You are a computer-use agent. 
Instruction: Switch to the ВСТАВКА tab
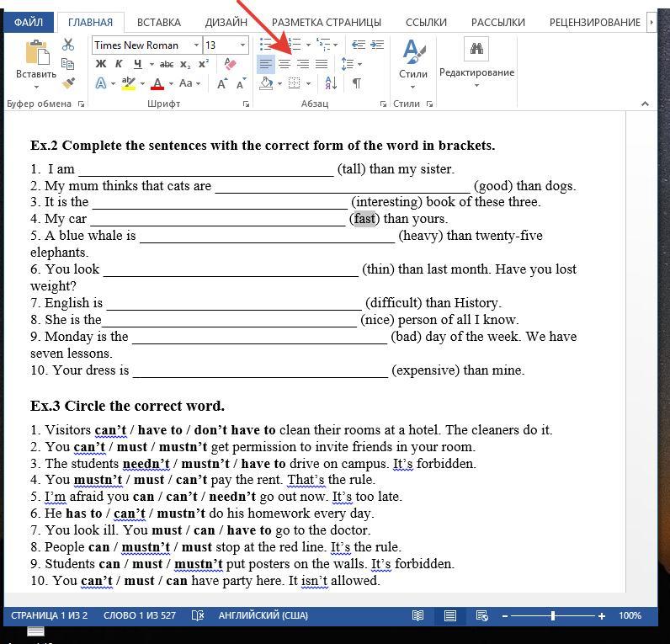click(158, 22)
